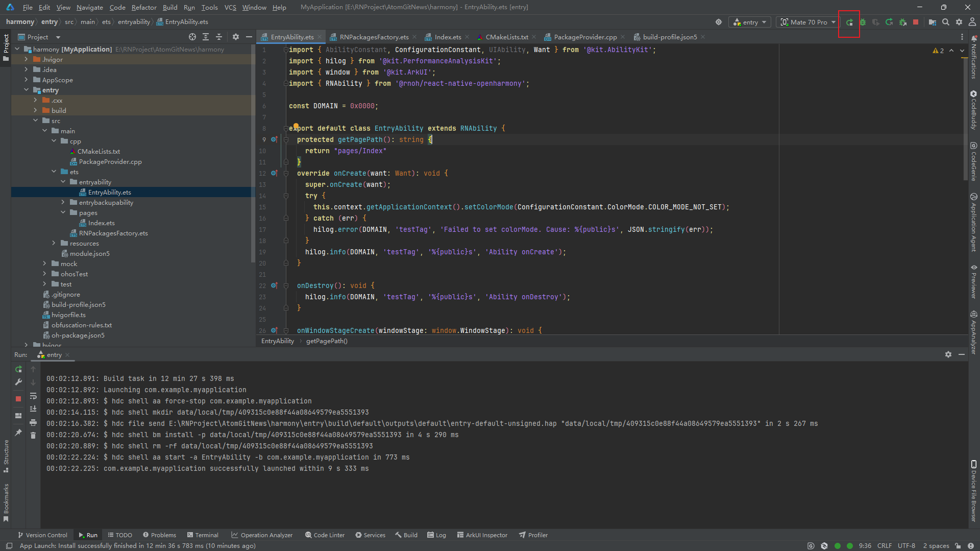Open the Problems tool window button

(159, 535)
